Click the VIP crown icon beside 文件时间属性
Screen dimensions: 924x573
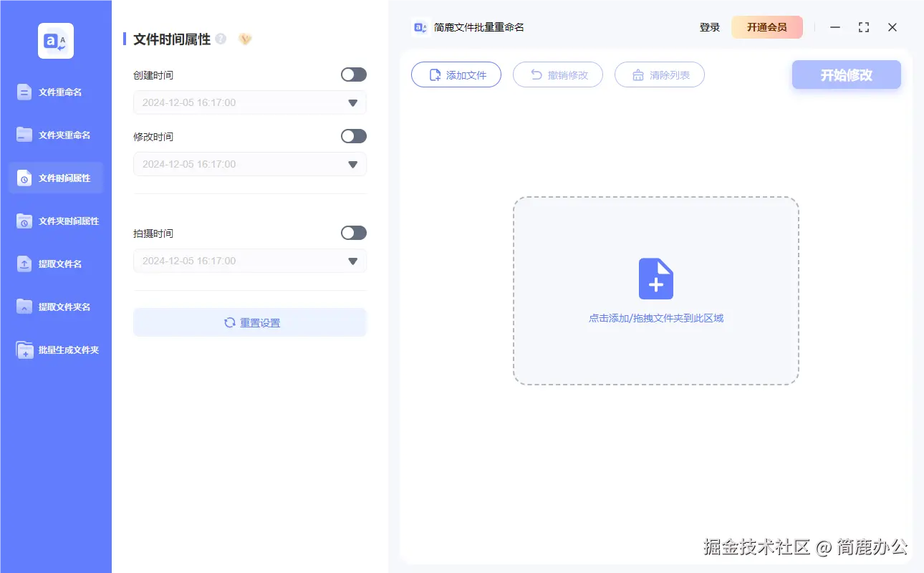click(x=244, y=39)
